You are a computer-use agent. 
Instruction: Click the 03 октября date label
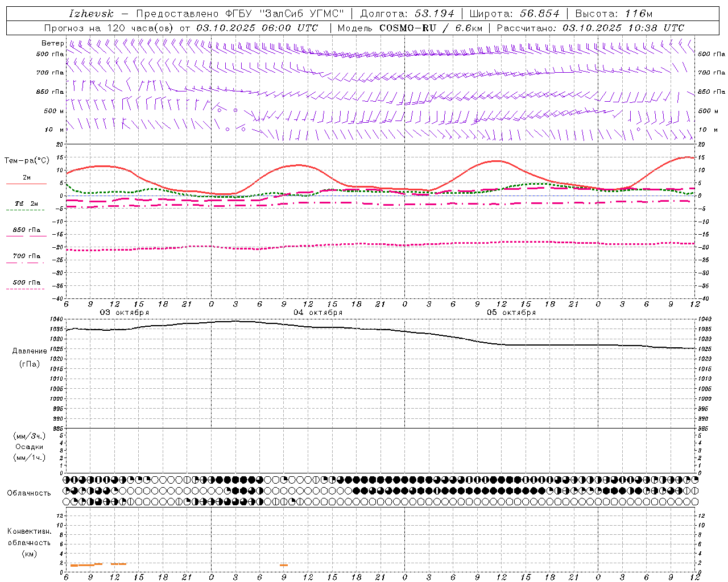(x=125, y=313)
